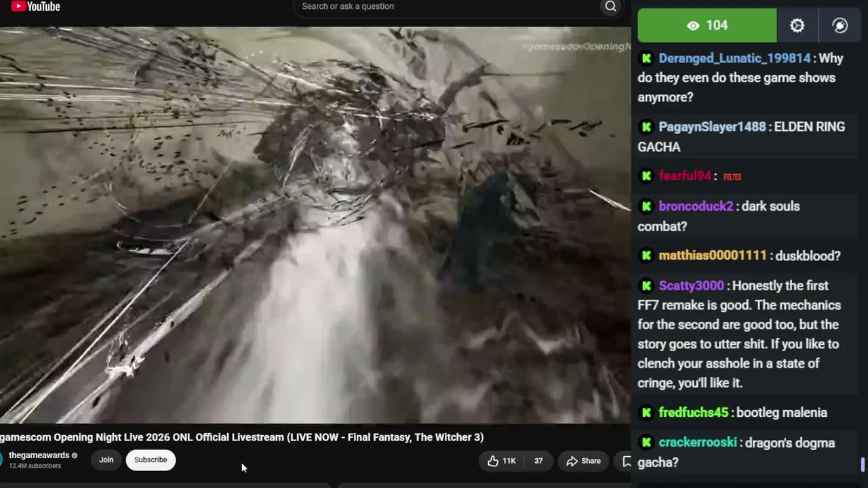868x488 pixels.
Task: Click the search magnifier icon
Action: click(x=610, y=6)
